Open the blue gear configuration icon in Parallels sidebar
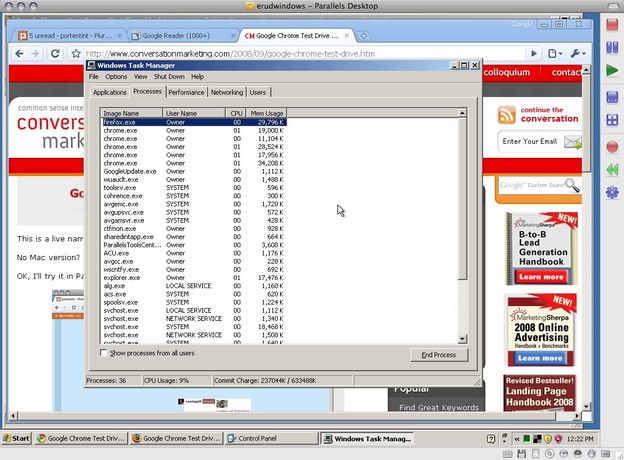624x460 pixels. pos(612,193)
